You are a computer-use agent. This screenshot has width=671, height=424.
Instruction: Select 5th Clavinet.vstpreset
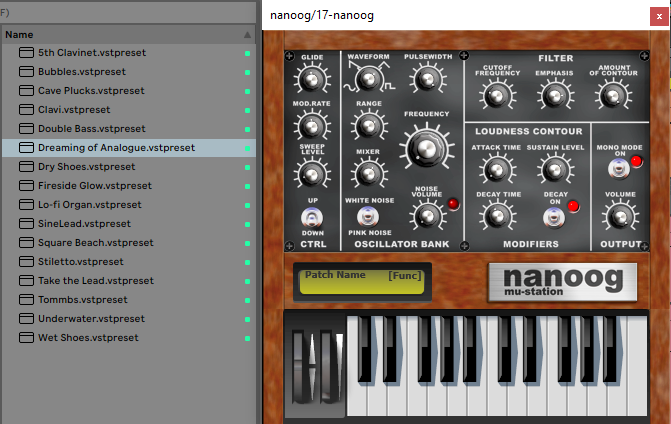click(92, 53)
